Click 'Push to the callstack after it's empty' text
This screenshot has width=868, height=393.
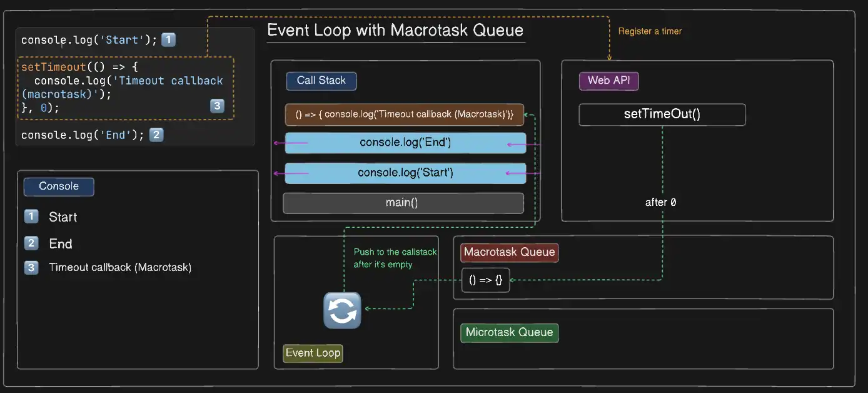point(395,258)
